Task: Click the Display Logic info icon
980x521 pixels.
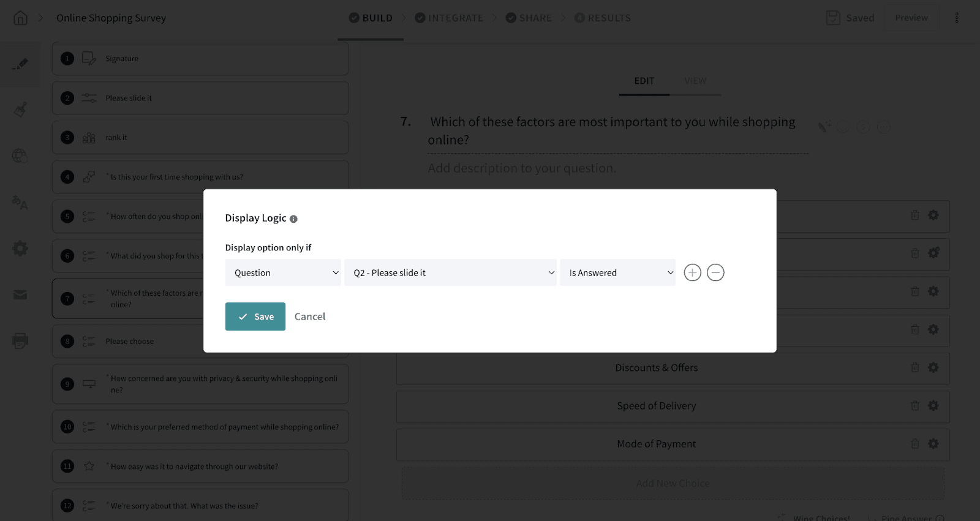Action: (x=293, y=219)
